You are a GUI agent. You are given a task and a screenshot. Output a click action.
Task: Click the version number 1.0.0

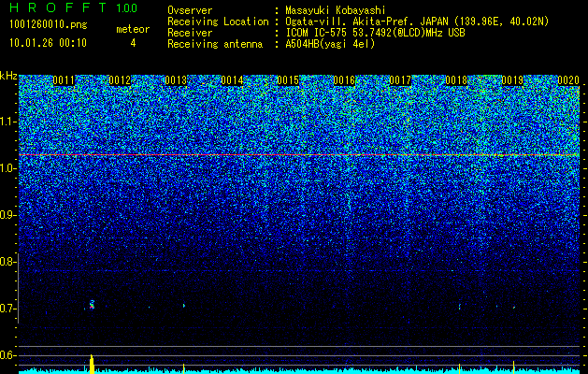point(127,8)
